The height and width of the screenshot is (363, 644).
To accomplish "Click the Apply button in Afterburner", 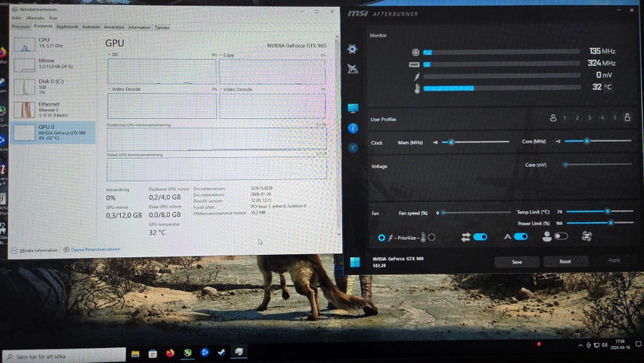I will pos(614,260).
